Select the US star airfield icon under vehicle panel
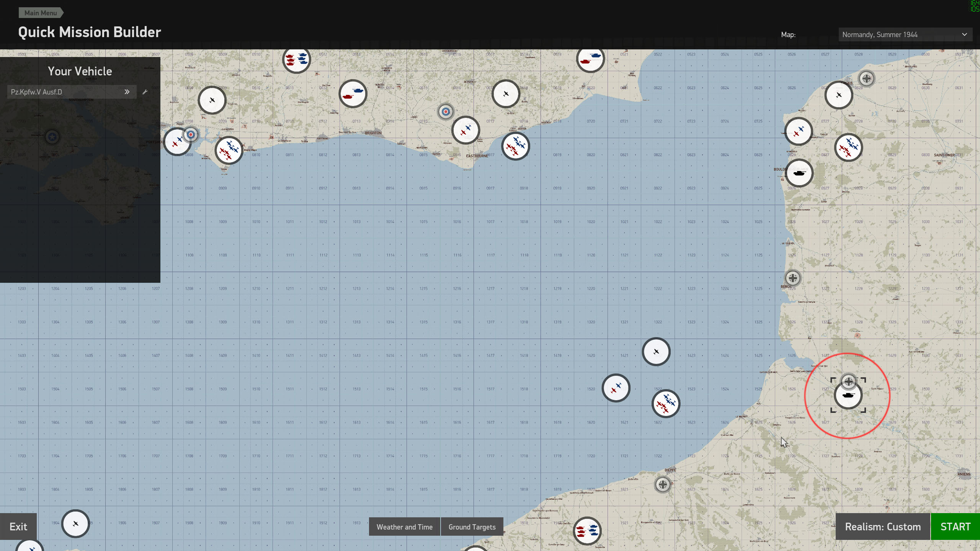This screenshot has width=980, height=551. tap(52, 137)
